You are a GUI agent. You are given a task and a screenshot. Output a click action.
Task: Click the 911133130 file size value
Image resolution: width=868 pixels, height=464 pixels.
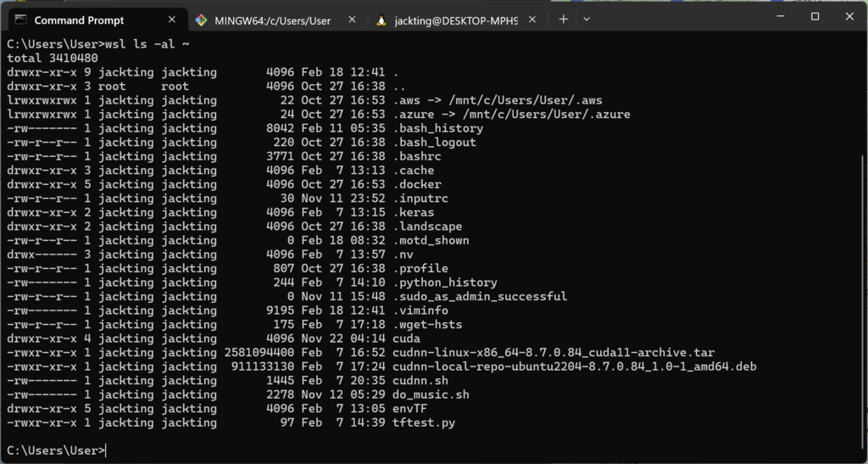point(263,366)
